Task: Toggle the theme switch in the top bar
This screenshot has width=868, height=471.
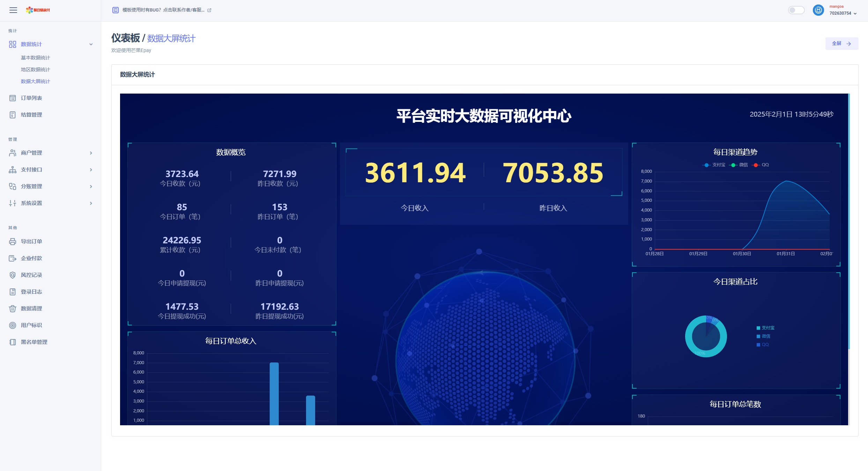Action: click(x=796, y=10)
